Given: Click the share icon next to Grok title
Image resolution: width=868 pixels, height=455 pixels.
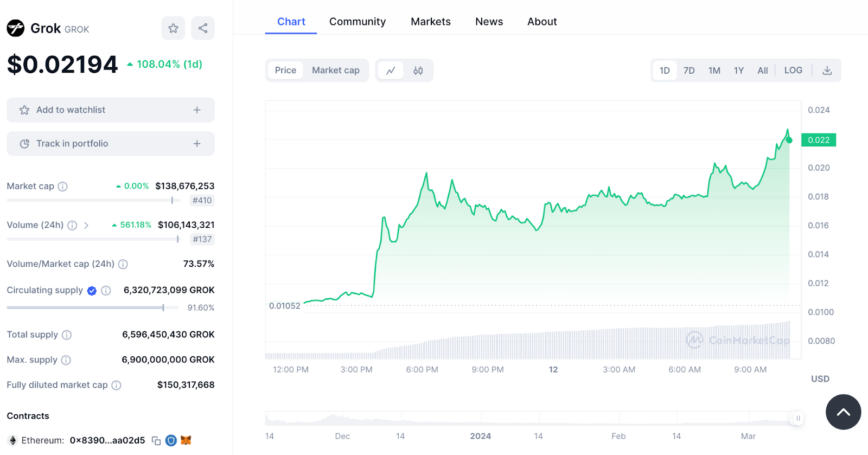Looking at the screenshot, I should pos(203,28).
